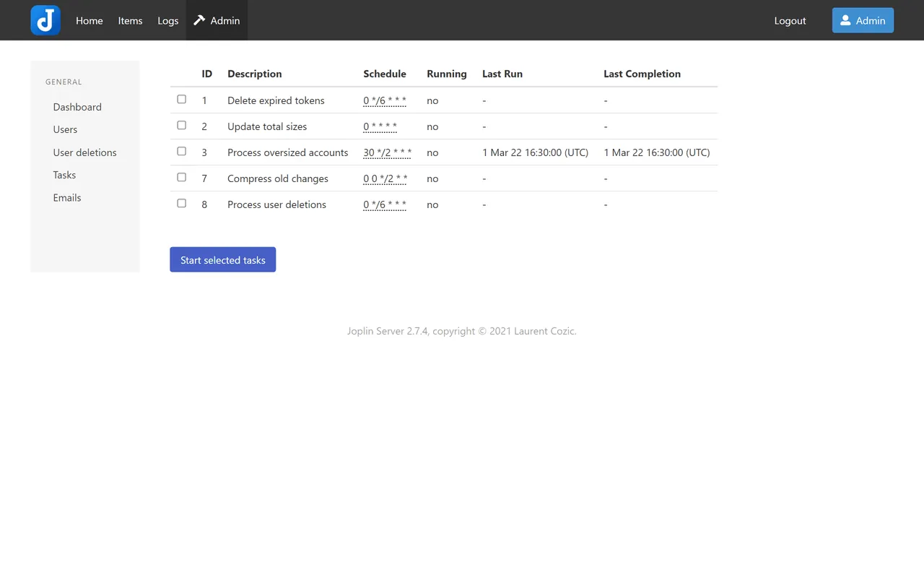
Task: Open the Admin profile button
Action: [x=863, y=20]
